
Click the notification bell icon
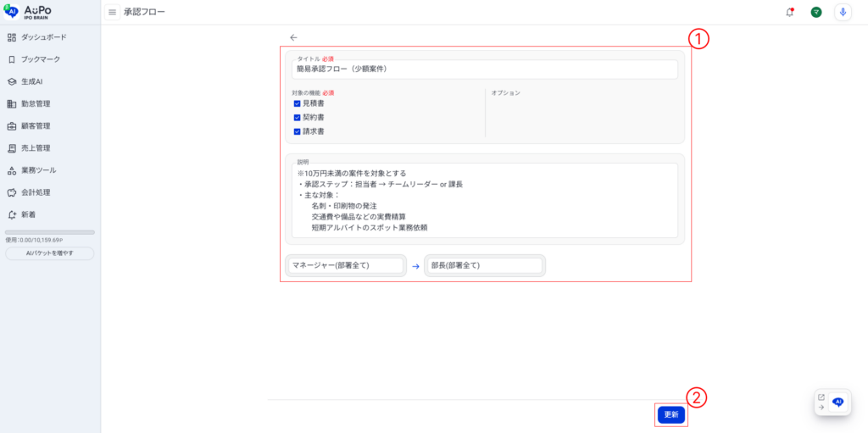790,12
